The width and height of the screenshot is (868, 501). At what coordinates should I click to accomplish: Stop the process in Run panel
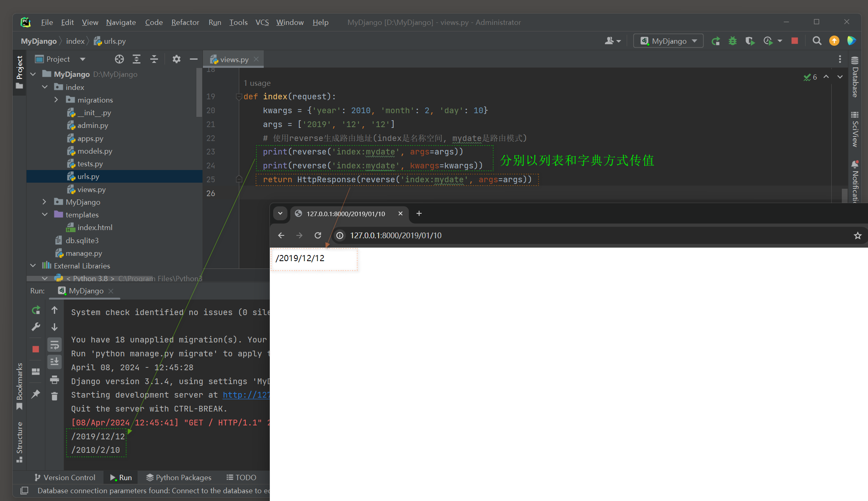click(36, 349)
